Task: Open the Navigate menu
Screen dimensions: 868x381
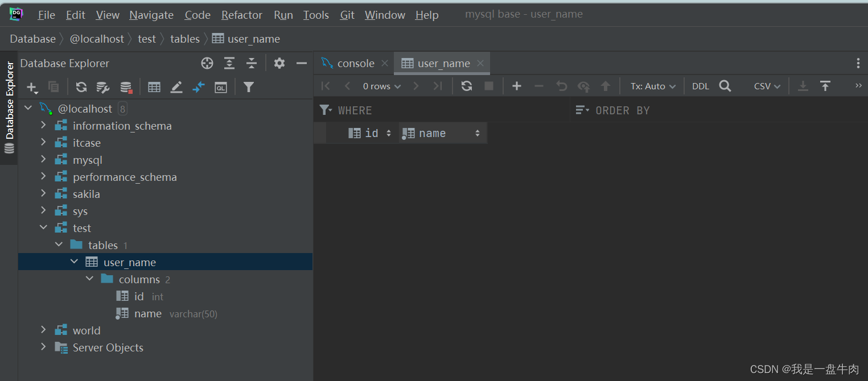Action: pos(151,15)
